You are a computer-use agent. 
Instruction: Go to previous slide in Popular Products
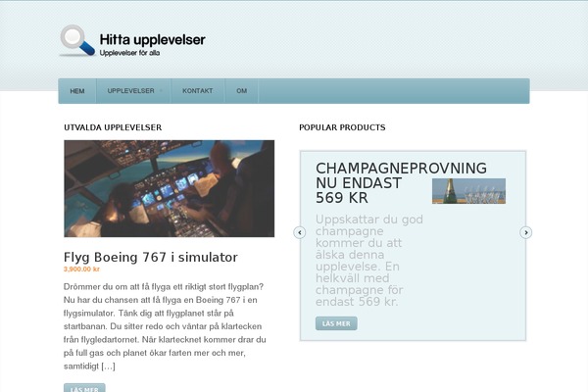300,232
